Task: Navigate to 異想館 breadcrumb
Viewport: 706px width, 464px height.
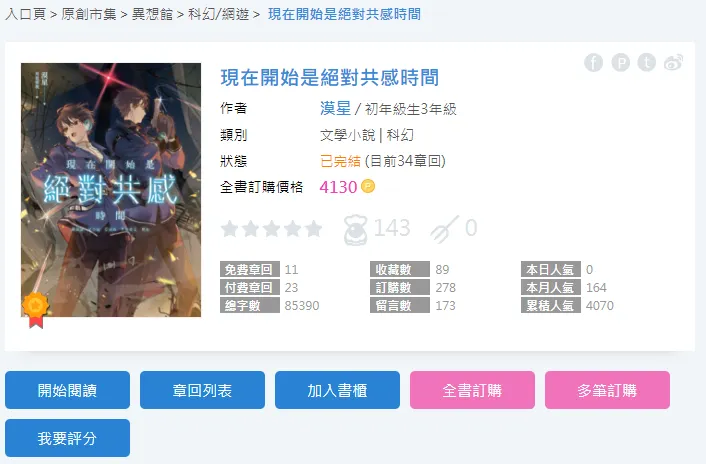Action: pyautogui.click(x=152, y=14)
